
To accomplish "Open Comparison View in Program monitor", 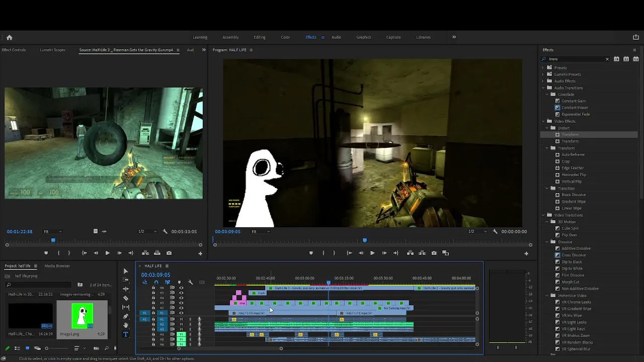I will pos(445,253).
